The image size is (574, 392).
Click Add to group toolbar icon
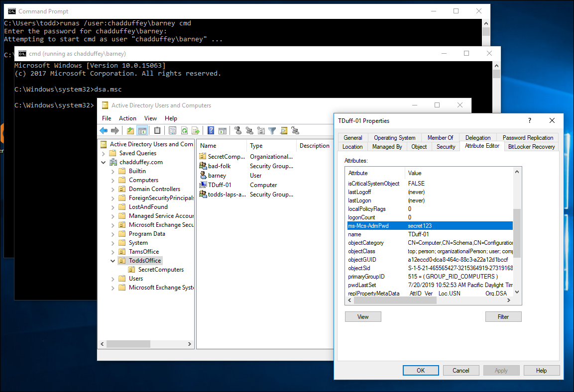coord(295,130)
